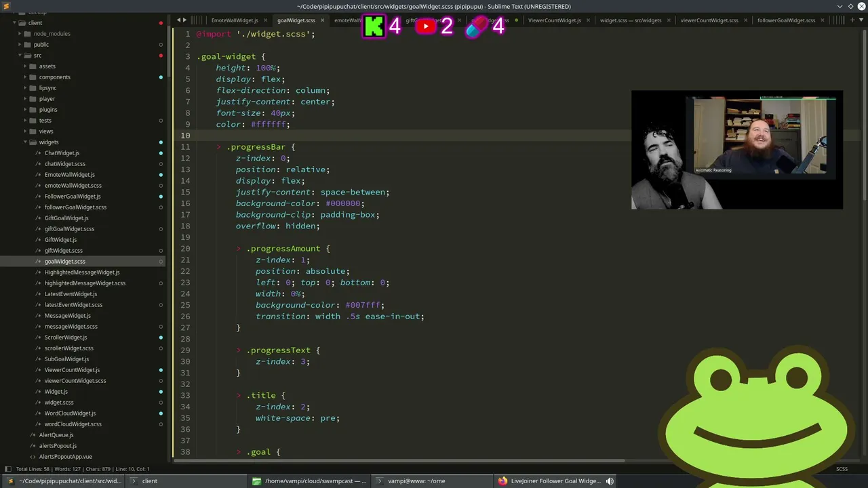Click line number 10 in the gutter
Viewport: 868px width, 488px height.
point(186,136)
